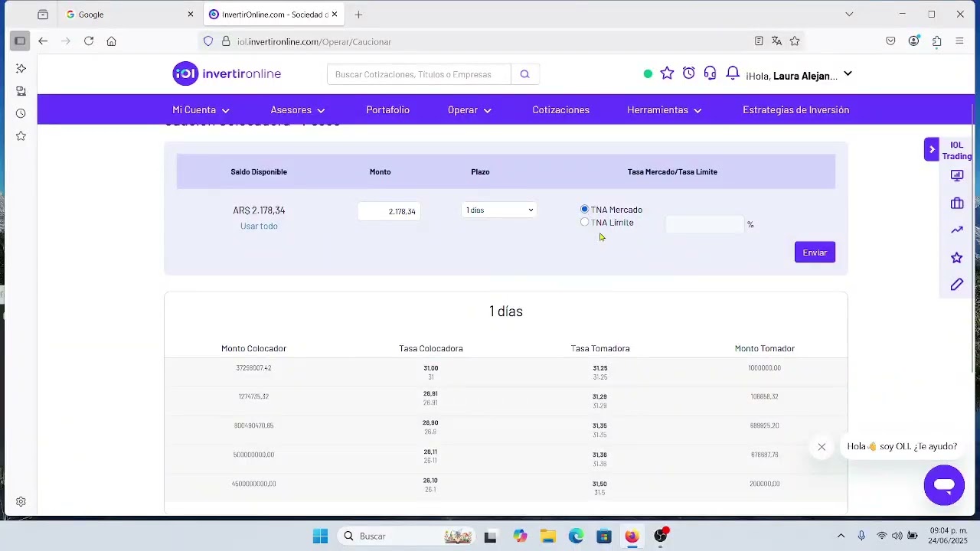Focus the Buscar Cotizaciones search box
The width and height of the screenshot is (980, 551).
(x=419, y=74)
